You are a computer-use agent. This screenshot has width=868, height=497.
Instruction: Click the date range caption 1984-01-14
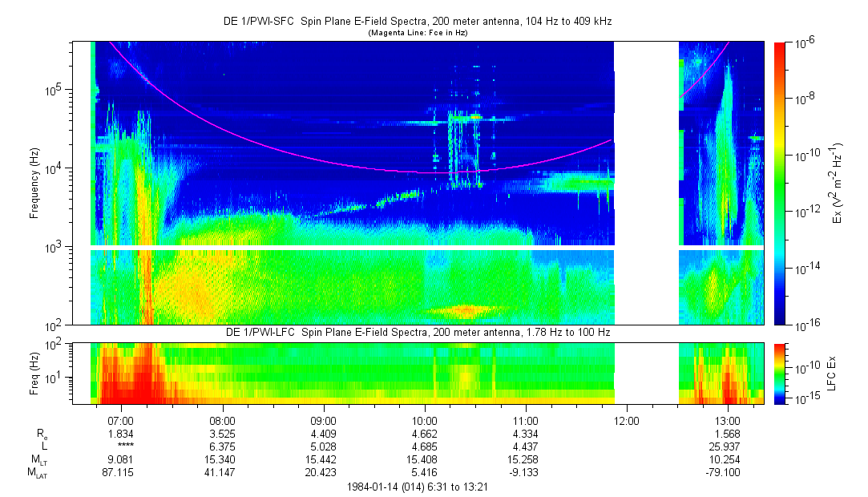417,487
